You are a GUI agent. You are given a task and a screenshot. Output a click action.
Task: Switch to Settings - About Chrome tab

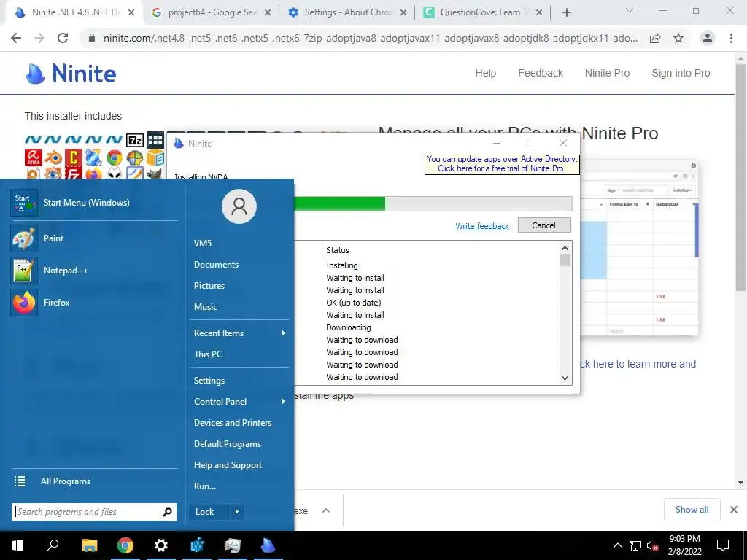348,12
